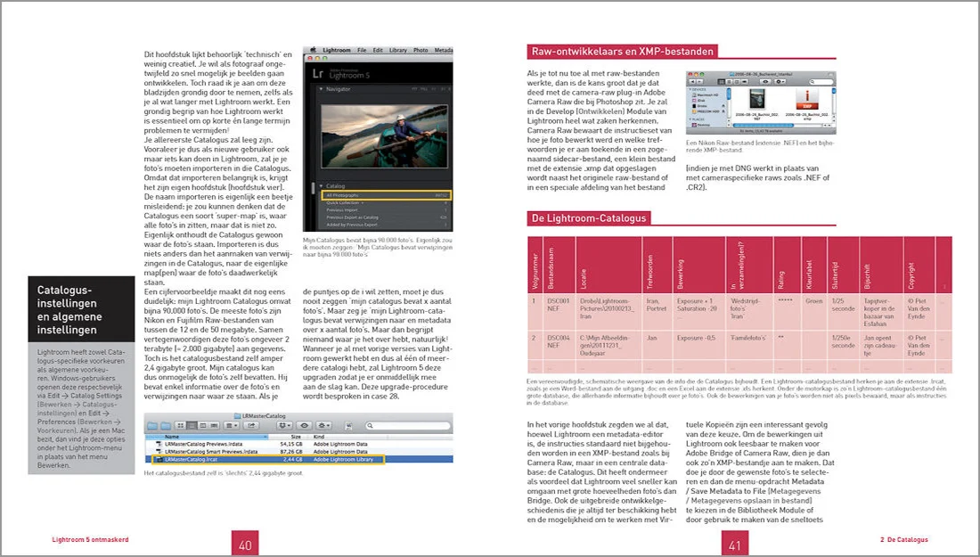Select Quick Collection in the Catalog panel
This screenshot has width=980, height=557.
click(386, 202)
